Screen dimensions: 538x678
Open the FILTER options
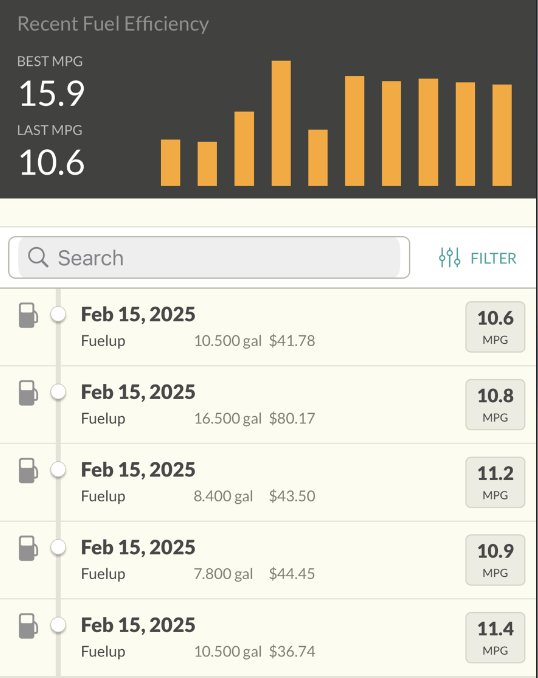[477, 258]
